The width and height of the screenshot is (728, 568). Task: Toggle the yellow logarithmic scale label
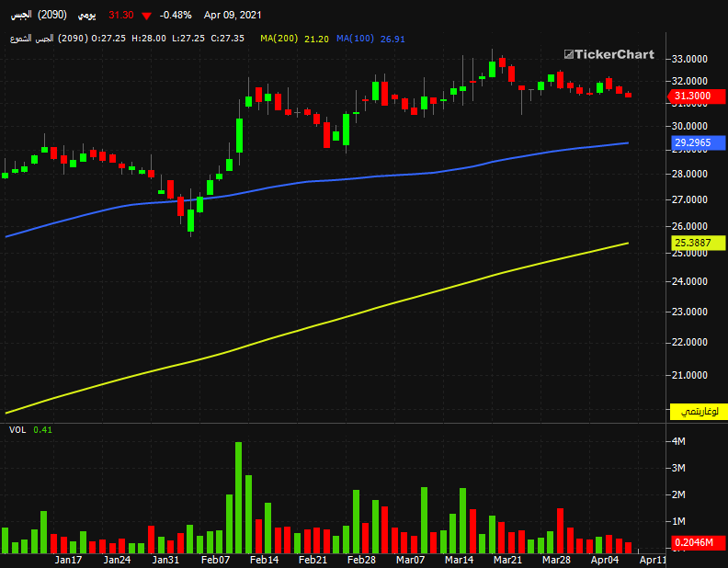tap(699, 412)
